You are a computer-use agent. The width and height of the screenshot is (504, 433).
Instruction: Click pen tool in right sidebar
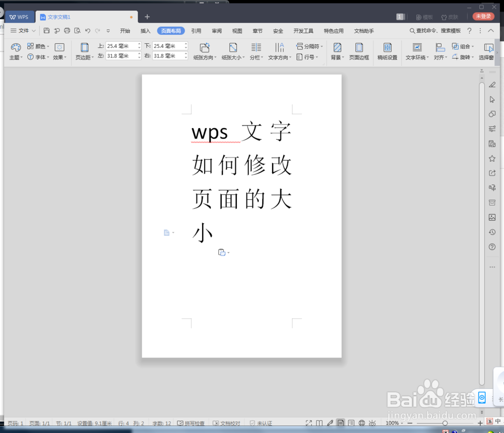coord(492,85)
